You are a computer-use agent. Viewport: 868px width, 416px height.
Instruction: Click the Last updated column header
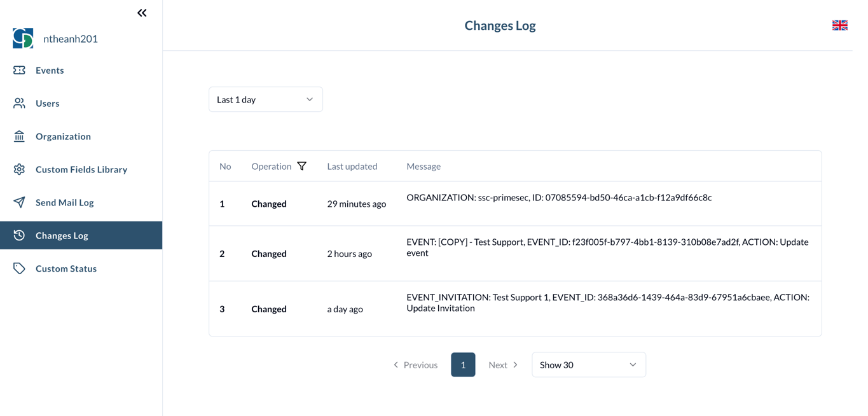point(352,166)
